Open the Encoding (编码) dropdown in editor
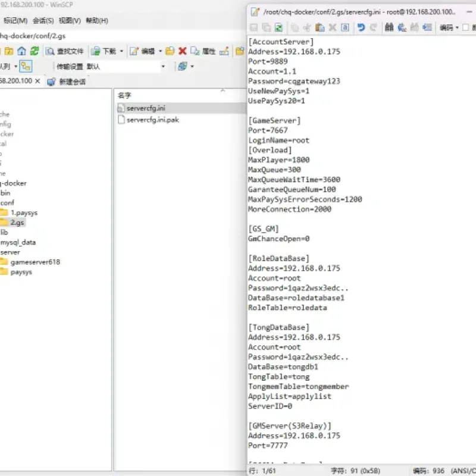476x476 pixels. 449,27
